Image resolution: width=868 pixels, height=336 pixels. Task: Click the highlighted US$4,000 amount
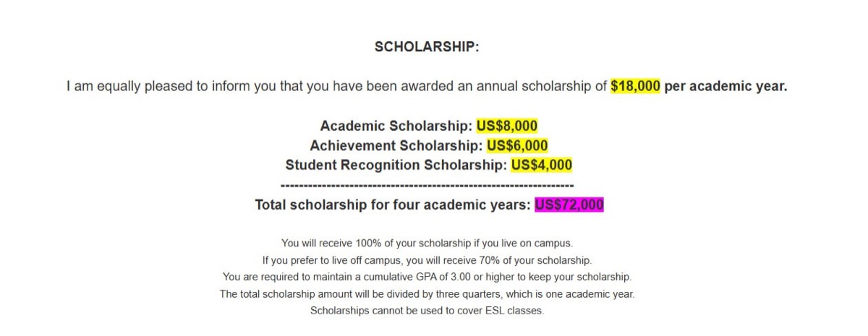point(542,165)
